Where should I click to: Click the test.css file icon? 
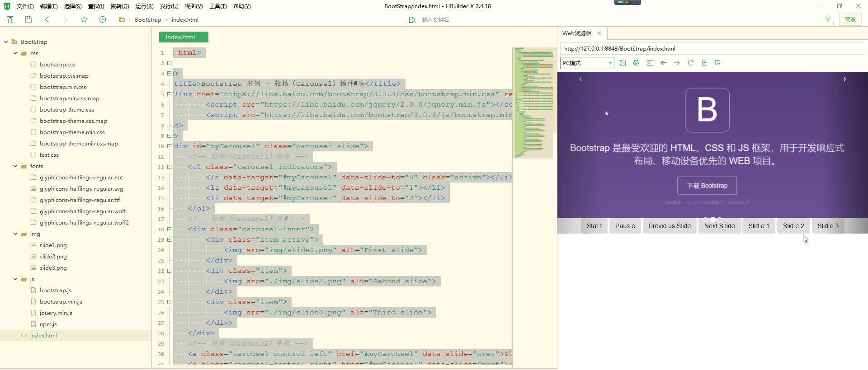(x=33, y=155)
